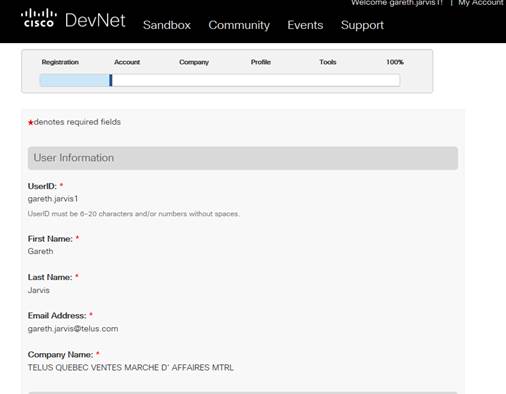Click the UserID field label
This screenshot has width=506, height=394.
[42, 186]
